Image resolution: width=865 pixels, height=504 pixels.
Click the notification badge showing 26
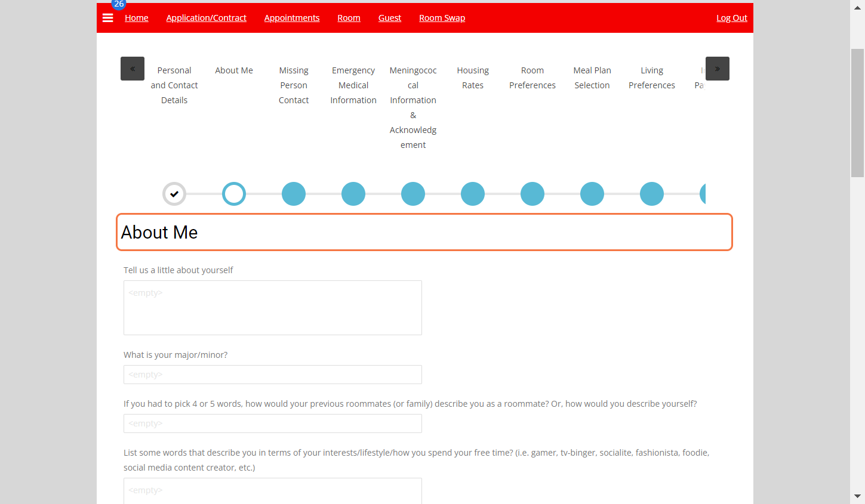[x=119, y=4]
